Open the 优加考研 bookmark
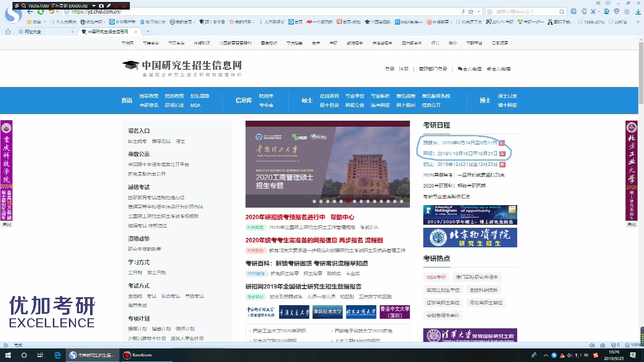Viewport: 644px width, 362px height. point(94,22)
